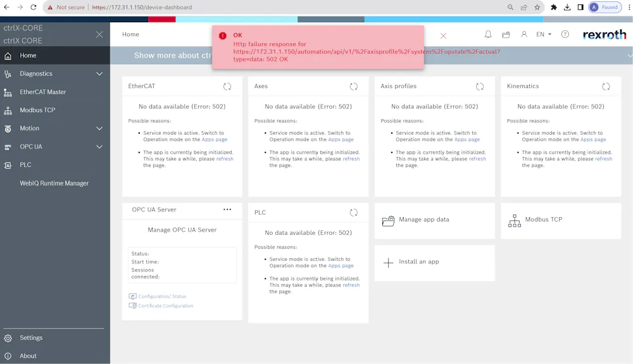This screenshot has height=364, width=633.
Task: Refresh the EtherCAT widget
Action: (x=227, y=86)
